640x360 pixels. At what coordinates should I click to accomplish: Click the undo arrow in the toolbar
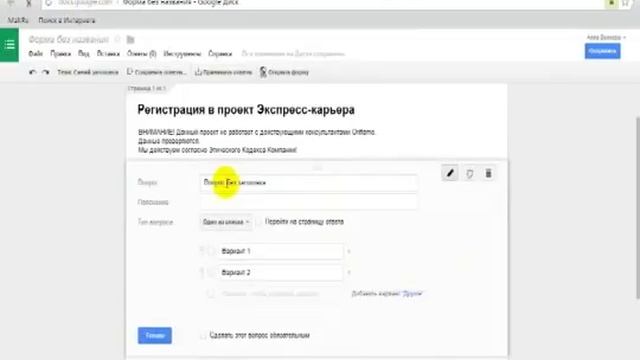(33, 72)
